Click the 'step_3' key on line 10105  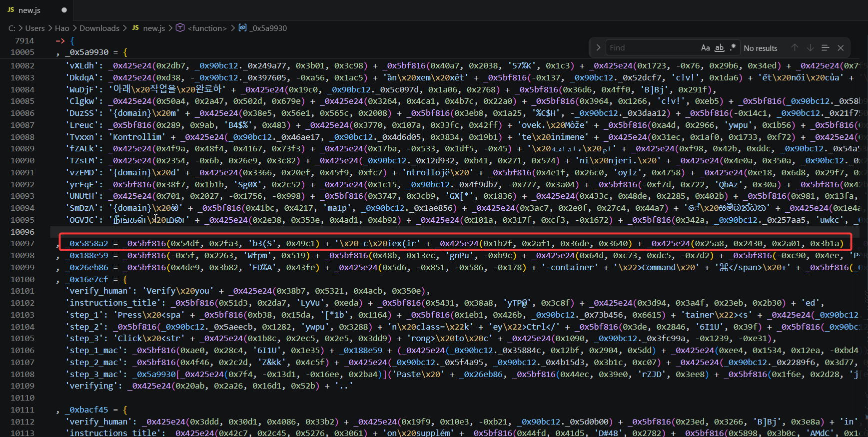[84, 339]
